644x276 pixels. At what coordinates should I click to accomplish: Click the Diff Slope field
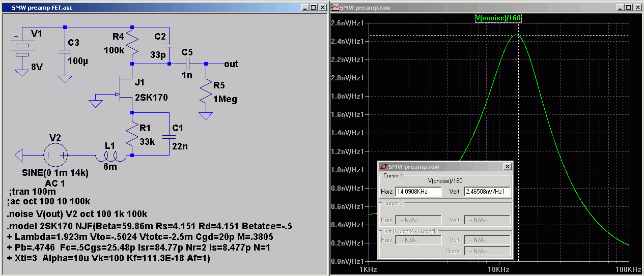(x=487, y=251)
